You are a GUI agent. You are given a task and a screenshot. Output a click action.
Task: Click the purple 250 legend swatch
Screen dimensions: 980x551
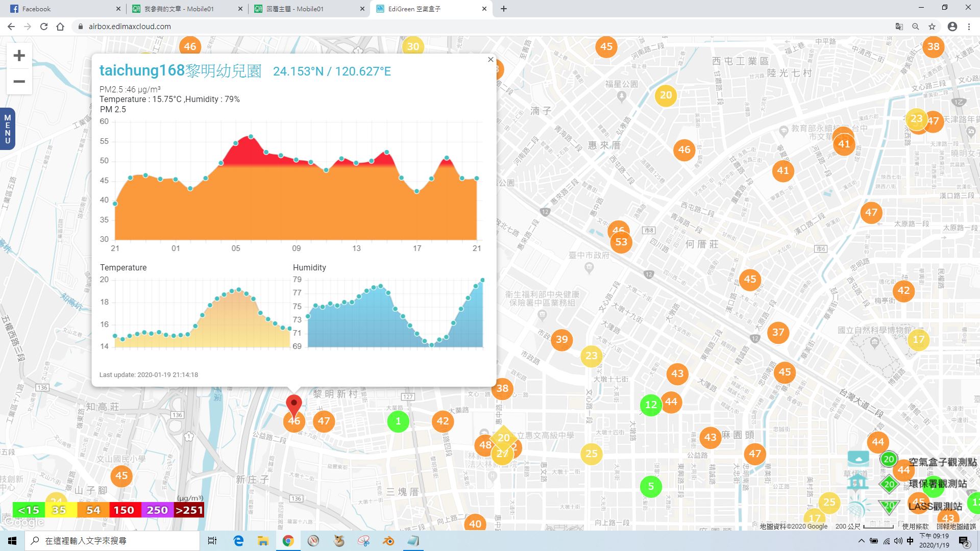coord(157,510)
